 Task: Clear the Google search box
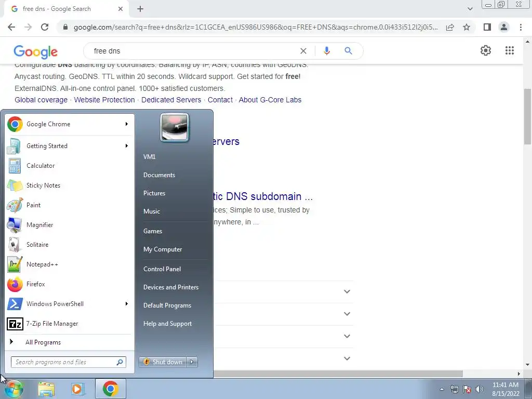(x=303, y=51)
